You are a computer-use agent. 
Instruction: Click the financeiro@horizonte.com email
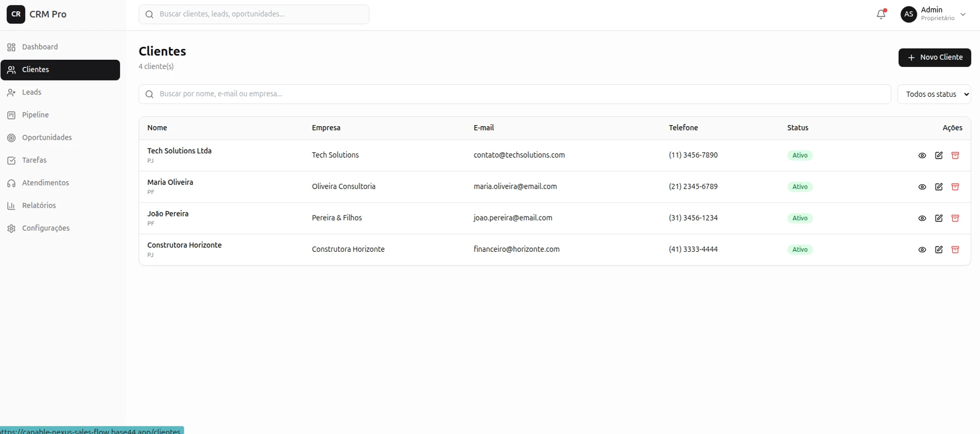pos(516,249)
